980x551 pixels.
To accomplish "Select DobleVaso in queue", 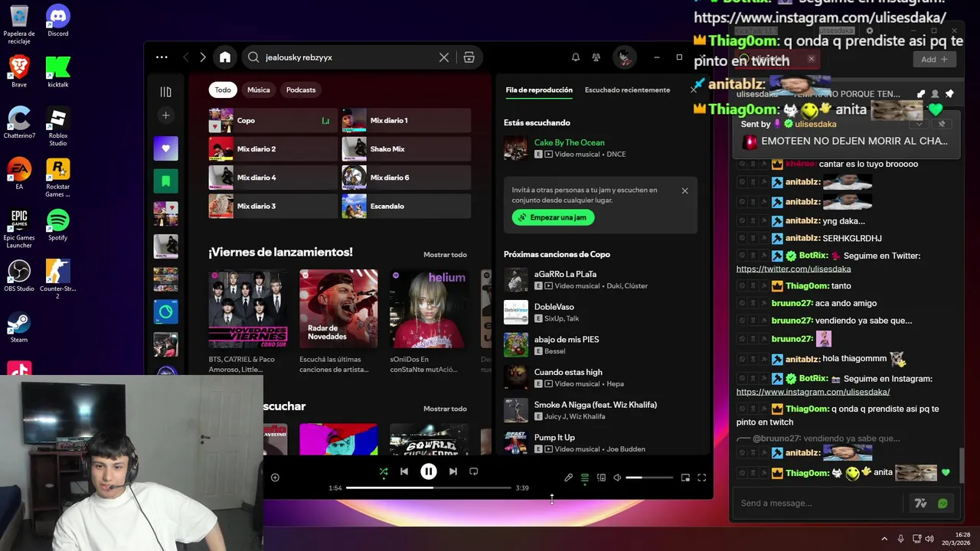I will (x=599, y=312).
